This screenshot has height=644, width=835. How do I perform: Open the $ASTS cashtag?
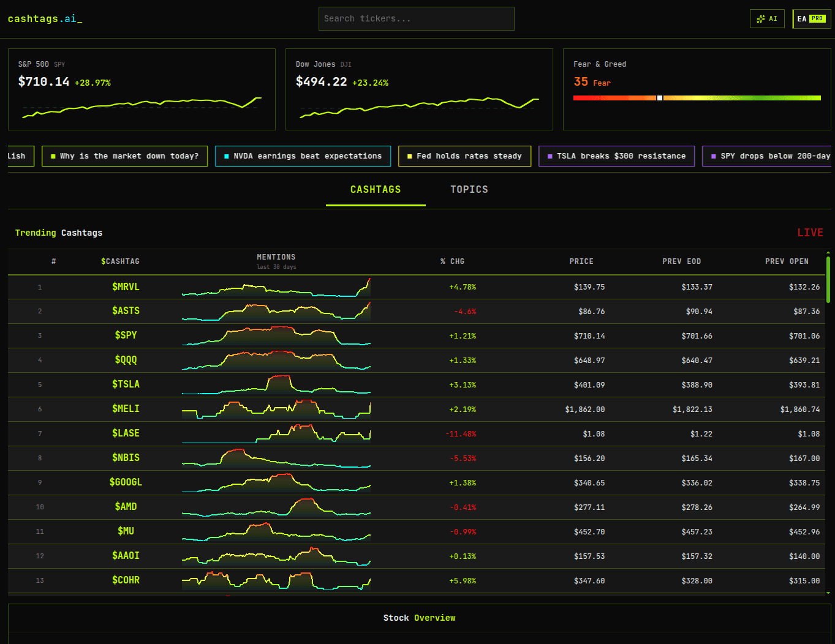click(126, 311)
